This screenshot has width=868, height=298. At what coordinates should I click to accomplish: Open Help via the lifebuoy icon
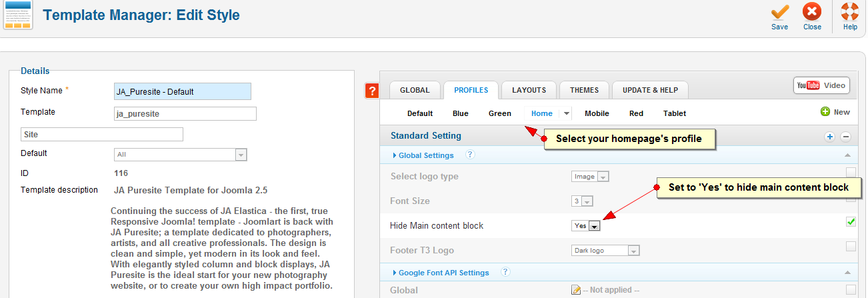[x=850, y=15]
